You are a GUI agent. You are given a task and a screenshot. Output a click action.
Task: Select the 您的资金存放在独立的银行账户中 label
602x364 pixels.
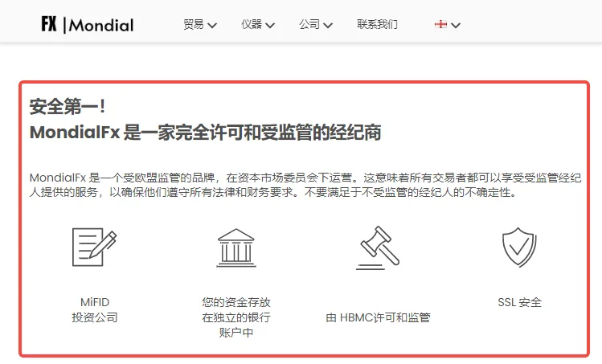tap(236, 317)
